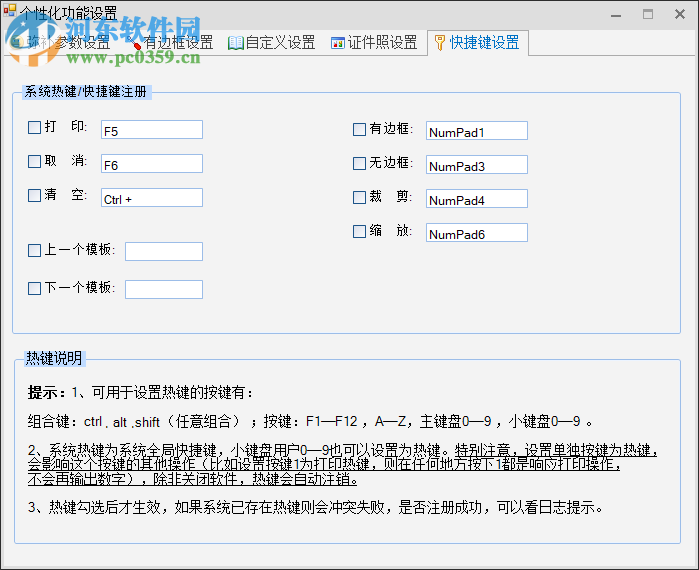Screen dimensions: 699x570
Task: Open the 有边框设置 tab
Action: point(170,43)
